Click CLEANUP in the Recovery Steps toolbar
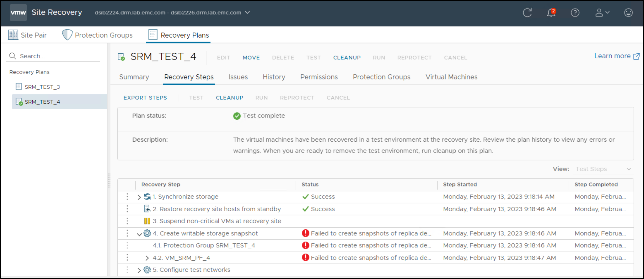This screenshot has width=644, height=279. [x=229, y=98]
